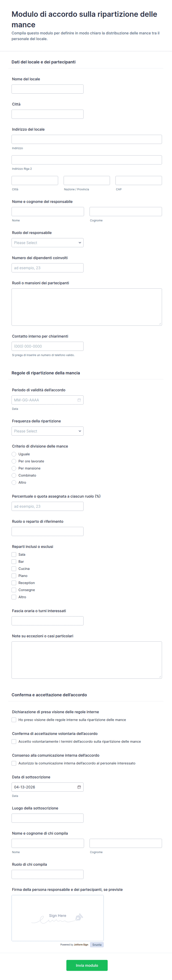Check the Consegne department box

coord(14,590)
